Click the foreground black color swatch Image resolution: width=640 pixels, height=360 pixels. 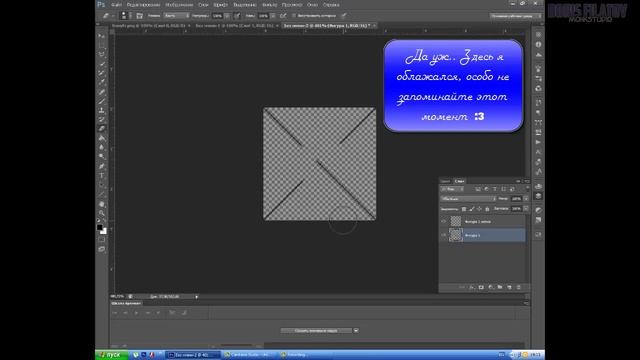[99, 227]
